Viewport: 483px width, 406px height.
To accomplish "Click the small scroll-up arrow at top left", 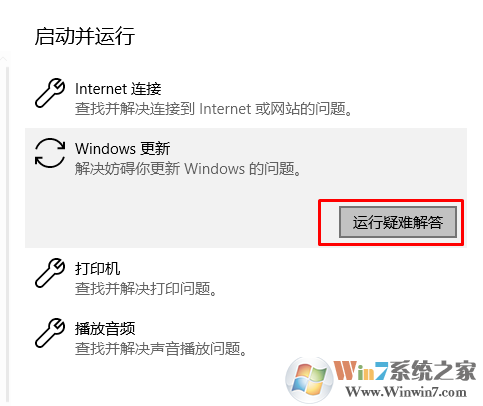I will coord(3,59).
